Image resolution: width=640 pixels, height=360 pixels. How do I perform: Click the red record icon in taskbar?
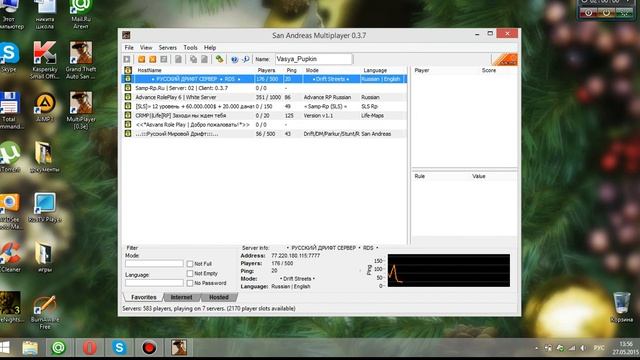[149, 348]
